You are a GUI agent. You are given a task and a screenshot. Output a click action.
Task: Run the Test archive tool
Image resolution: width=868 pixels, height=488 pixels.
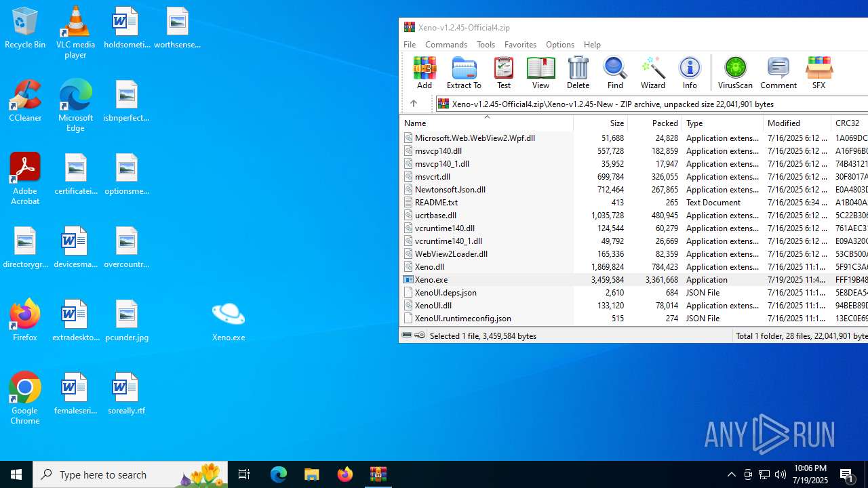point(504,73)
